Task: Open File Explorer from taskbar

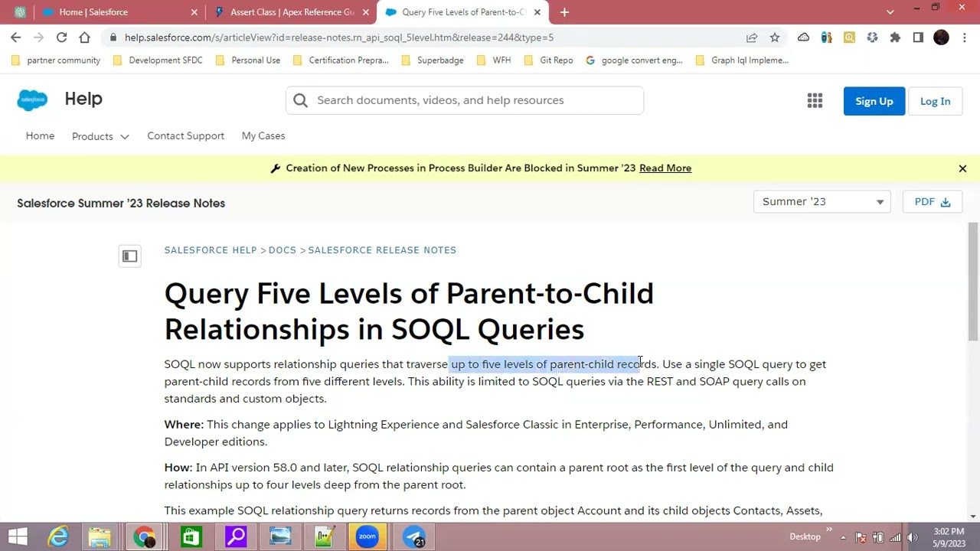Action: 100,536
